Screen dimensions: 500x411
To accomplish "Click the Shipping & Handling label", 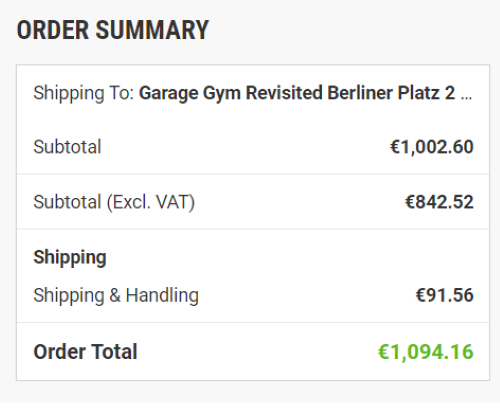I will (116, 295).
